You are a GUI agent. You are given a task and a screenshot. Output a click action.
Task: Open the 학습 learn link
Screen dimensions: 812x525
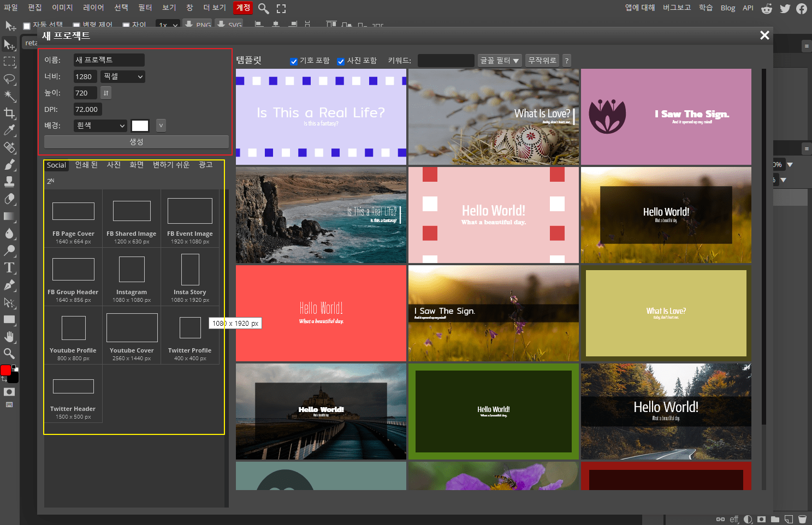pos(706,8)
